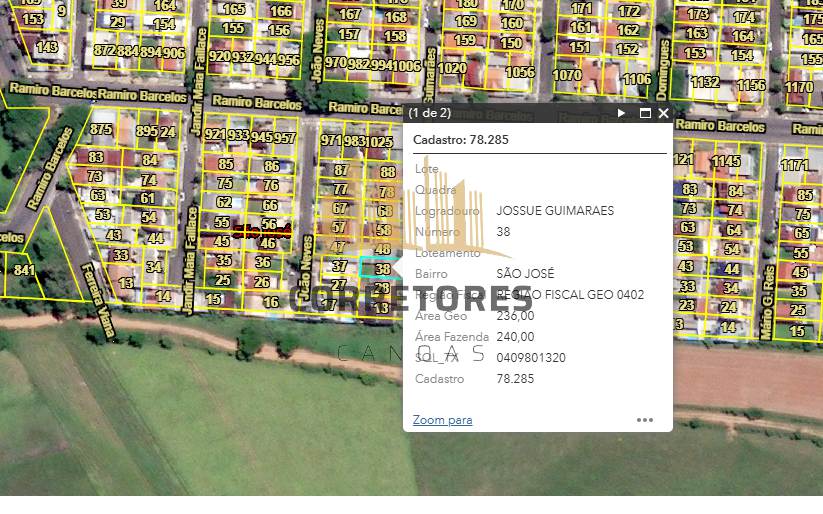This screenshot has height=514, width=823.
Task: Click parcel 1145 on the map
Action: pos(726,161)
